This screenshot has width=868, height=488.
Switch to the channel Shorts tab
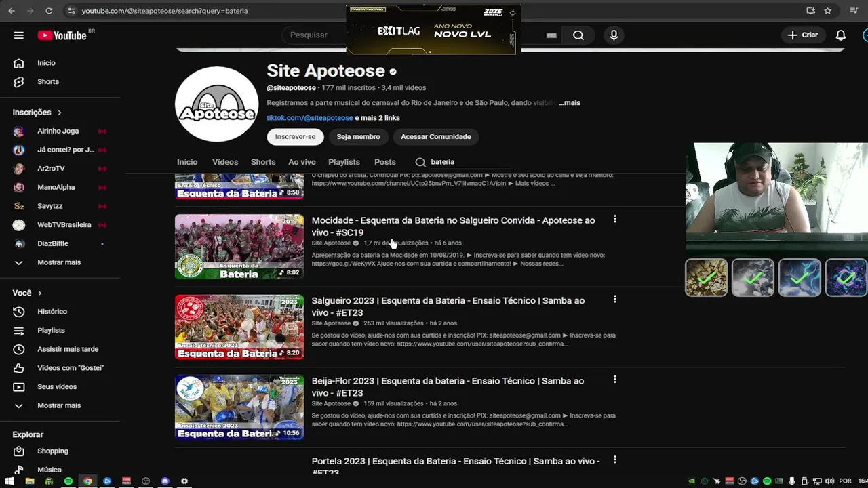point(263,162)
